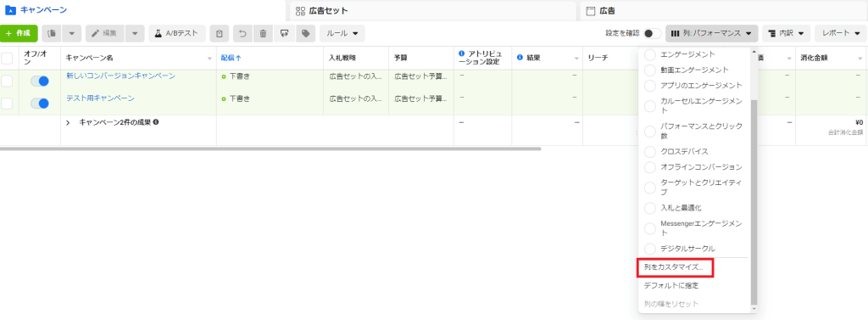Image resolution: width=868 pixels, height=320 pixels.
Task: Click the undo arrow icon
Action: coord(242,33)
